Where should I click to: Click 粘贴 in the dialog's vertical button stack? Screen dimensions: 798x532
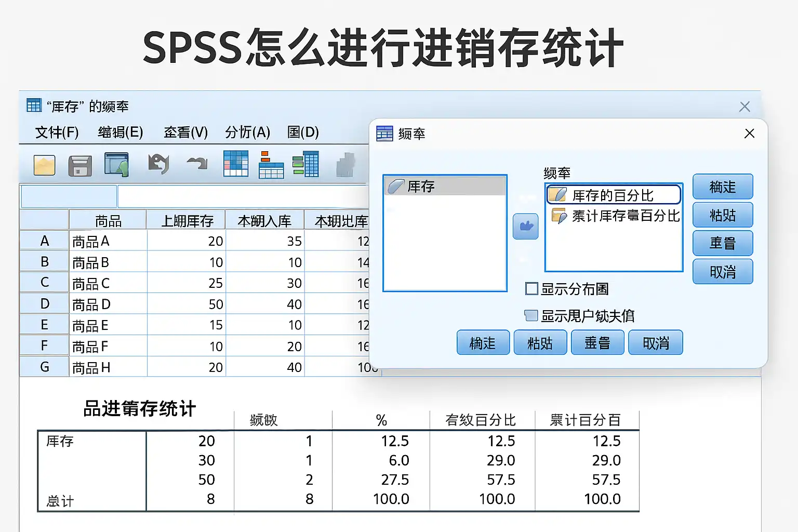click(x=723, y=215)
